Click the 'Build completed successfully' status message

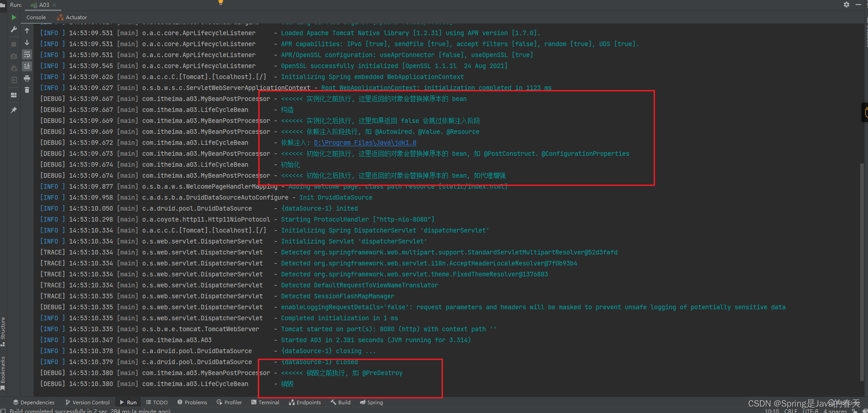(x=90, y=411)
